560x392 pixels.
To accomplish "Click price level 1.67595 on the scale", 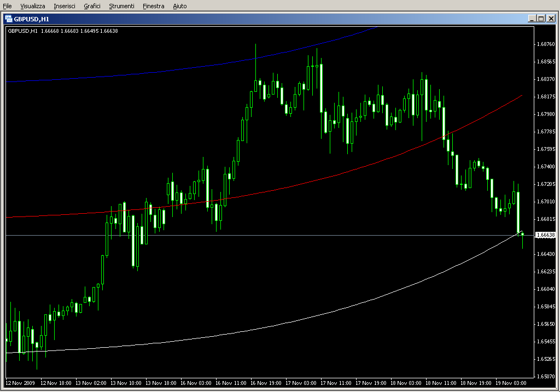I will (x=546, y=149).
